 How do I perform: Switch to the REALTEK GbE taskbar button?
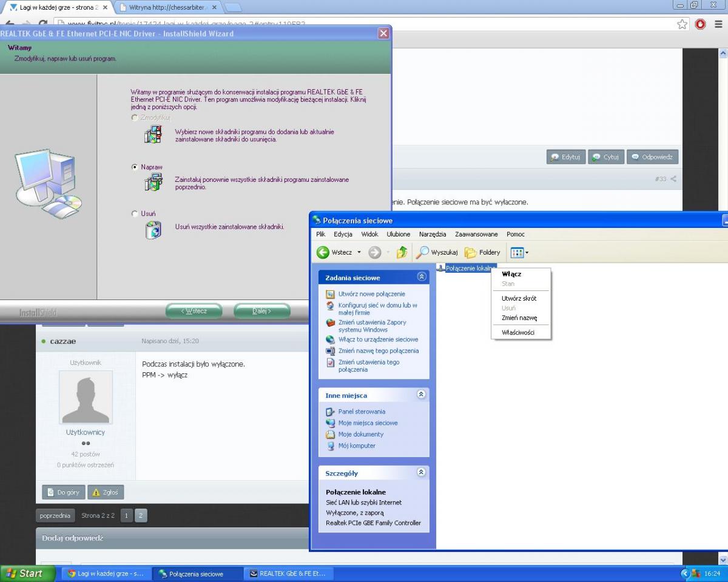(288, 574)
